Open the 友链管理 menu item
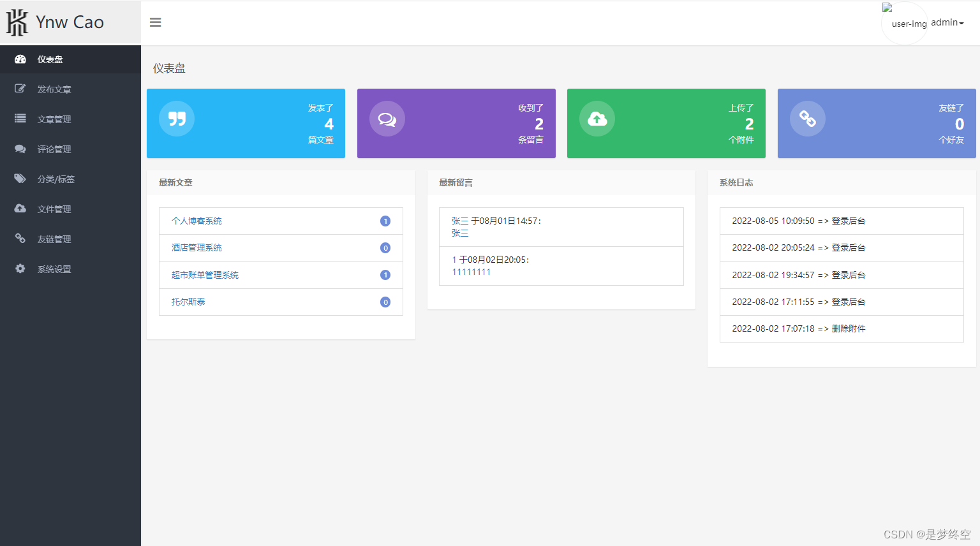This screenshot has width=980, height=546. [70, 239]
